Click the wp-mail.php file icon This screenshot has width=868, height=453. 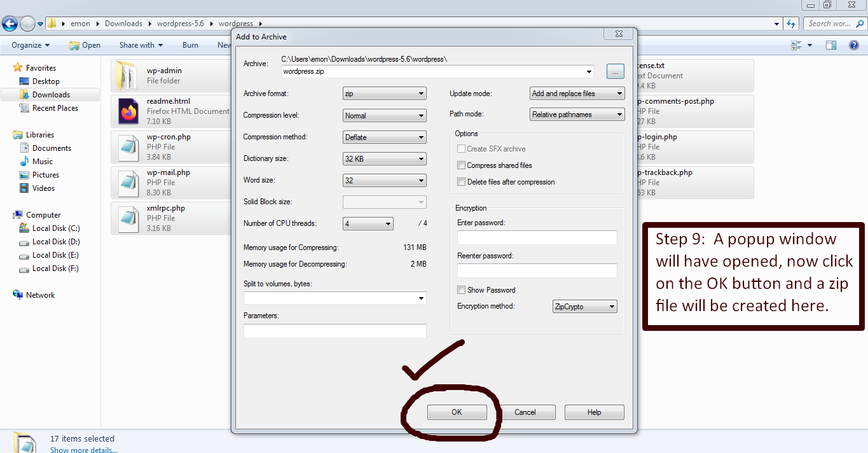coord(128,183)
